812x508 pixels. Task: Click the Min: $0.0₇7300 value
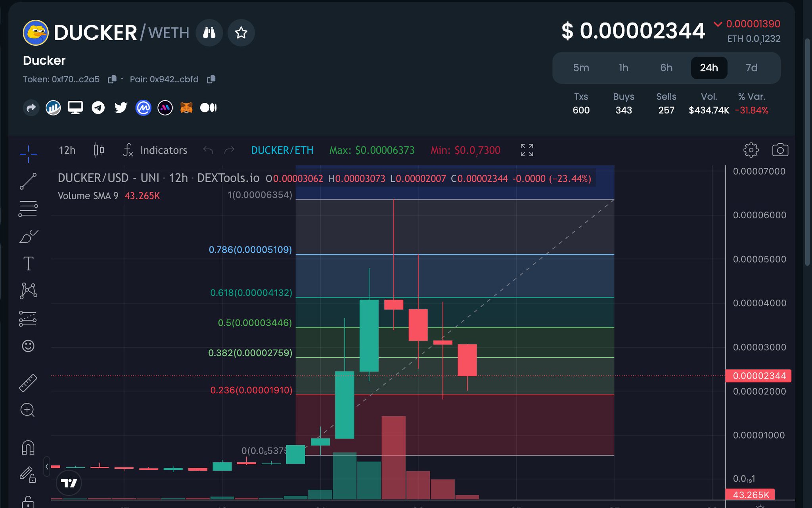coord(465,150)
